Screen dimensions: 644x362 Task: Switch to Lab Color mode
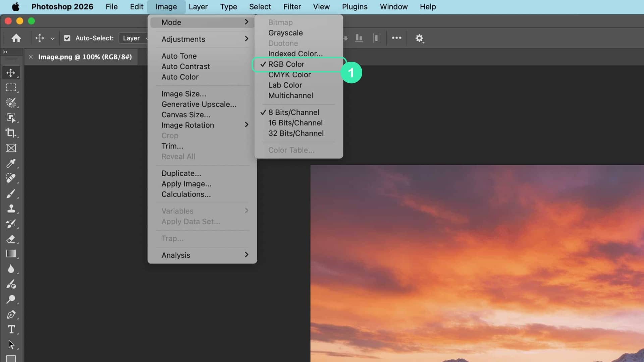coord(299,85)
